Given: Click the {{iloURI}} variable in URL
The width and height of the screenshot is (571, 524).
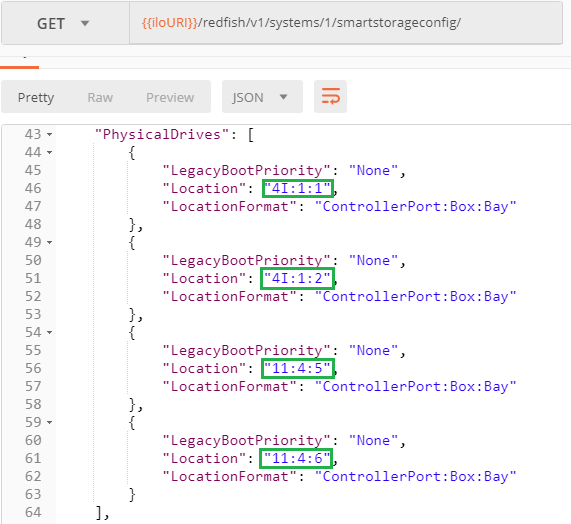Looking at the screenshot, I should [170, 23].
